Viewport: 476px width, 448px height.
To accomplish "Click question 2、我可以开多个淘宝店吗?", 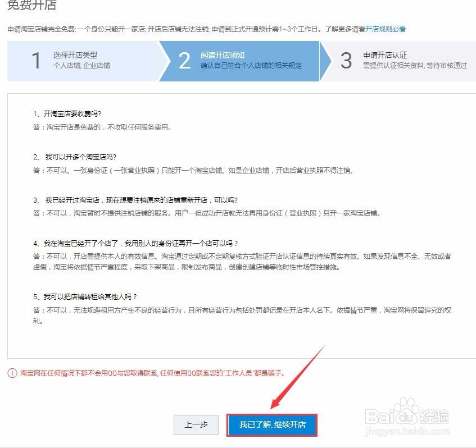I will [x=75, y=157].
